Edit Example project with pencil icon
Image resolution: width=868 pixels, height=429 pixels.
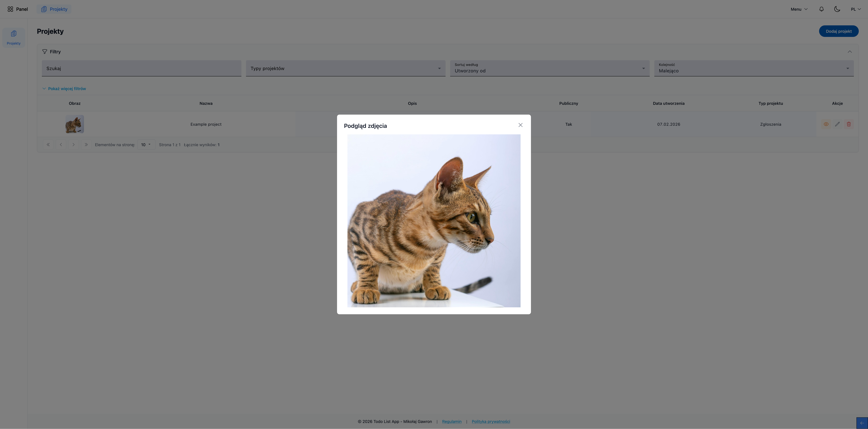coord(837,124)
